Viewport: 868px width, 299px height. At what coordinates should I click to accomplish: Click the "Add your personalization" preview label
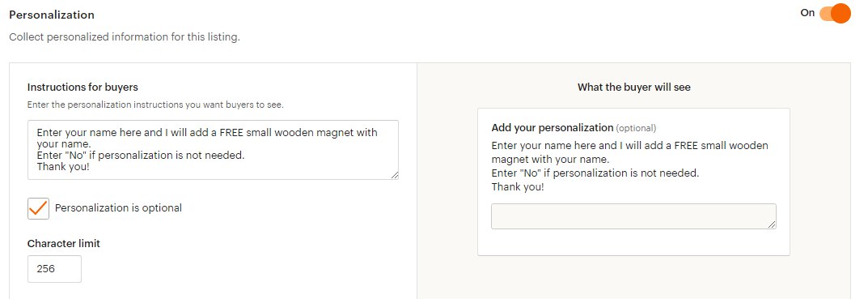pos(552,127)
